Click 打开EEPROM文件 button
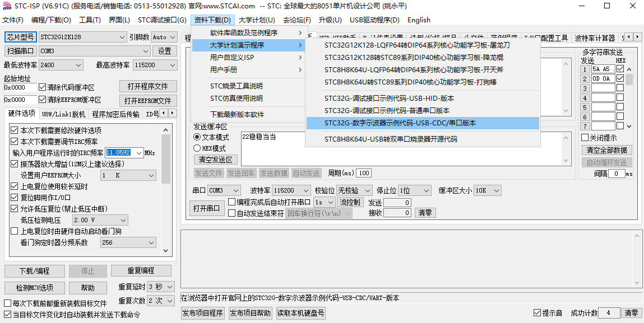 click(148, 101)
